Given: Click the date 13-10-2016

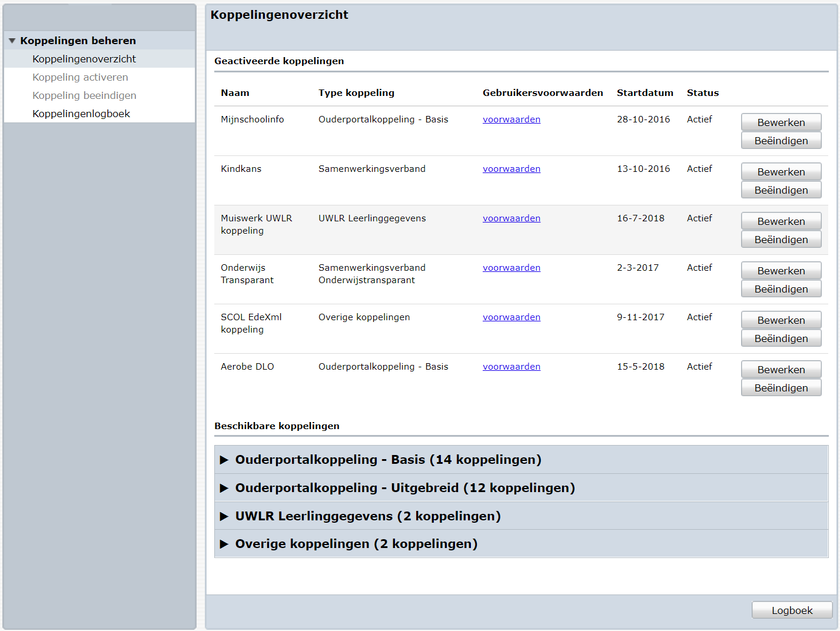Looking at the screenshot, I should click(x=643, y=169).
